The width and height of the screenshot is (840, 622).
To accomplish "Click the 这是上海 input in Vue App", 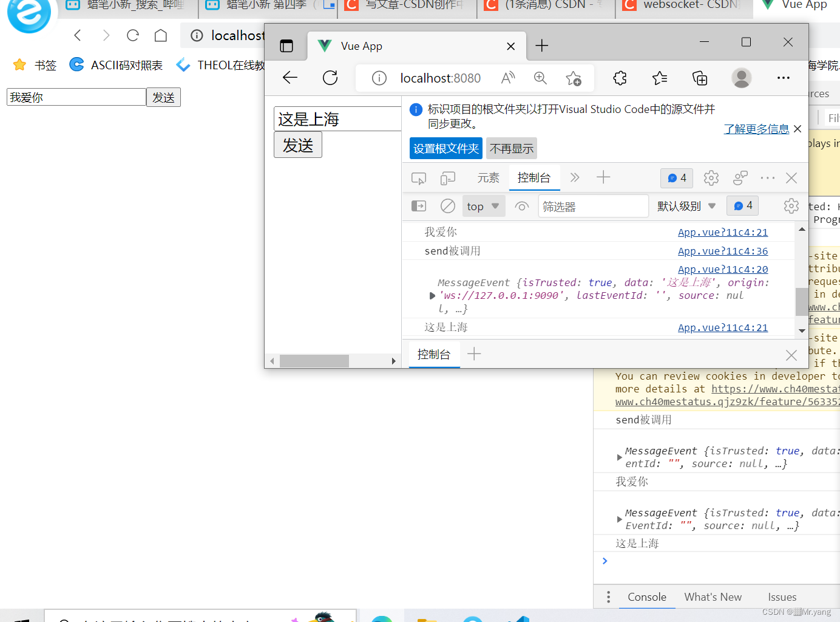I will [337, 119].
